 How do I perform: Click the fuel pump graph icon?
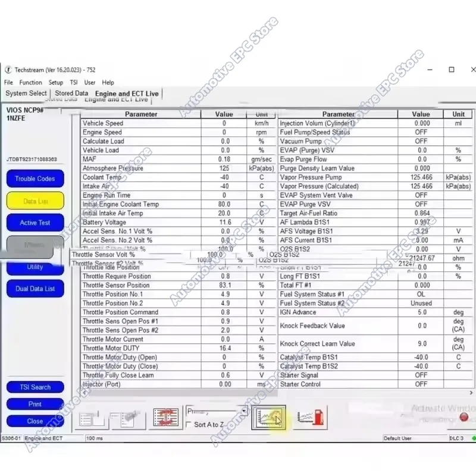[x=310, y=418]
